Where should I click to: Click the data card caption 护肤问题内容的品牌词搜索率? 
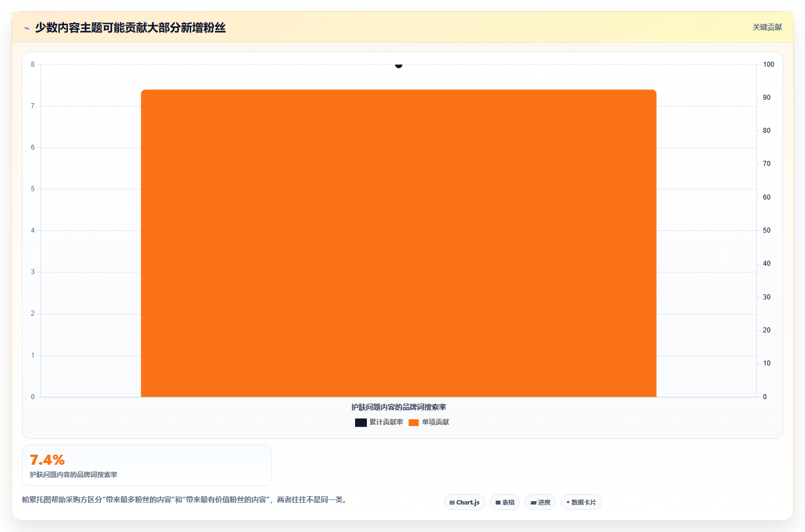click(73, 474)
